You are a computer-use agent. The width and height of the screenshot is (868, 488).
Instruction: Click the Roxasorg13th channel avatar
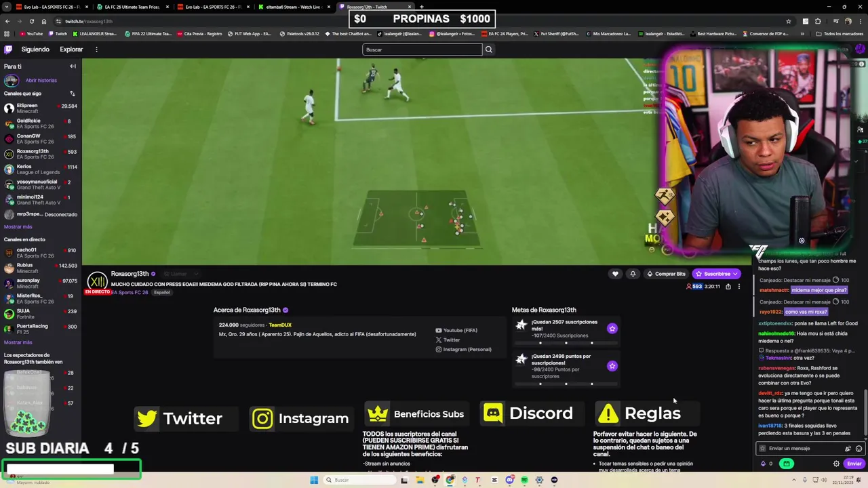[97, 281]
